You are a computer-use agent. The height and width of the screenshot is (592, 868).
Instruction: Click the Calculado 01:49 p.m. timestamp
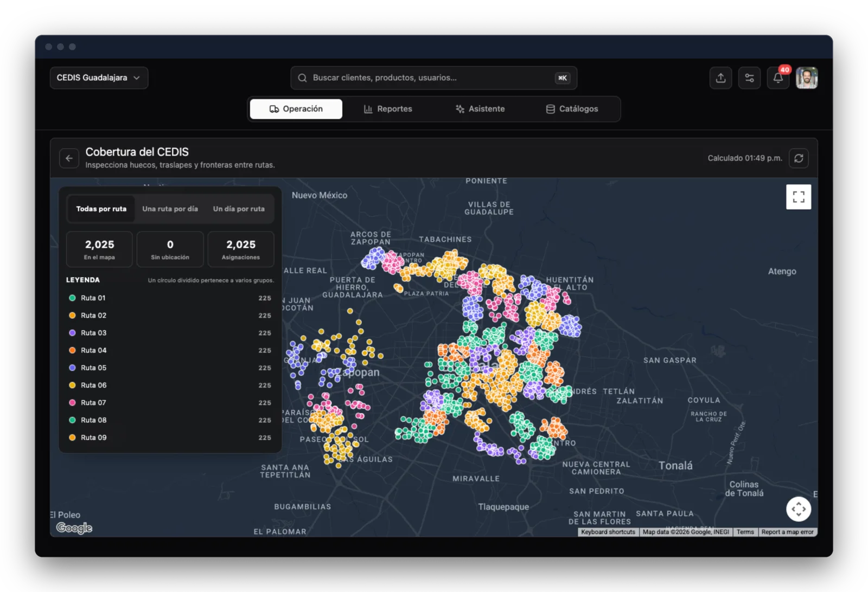(x=745, y=158)
